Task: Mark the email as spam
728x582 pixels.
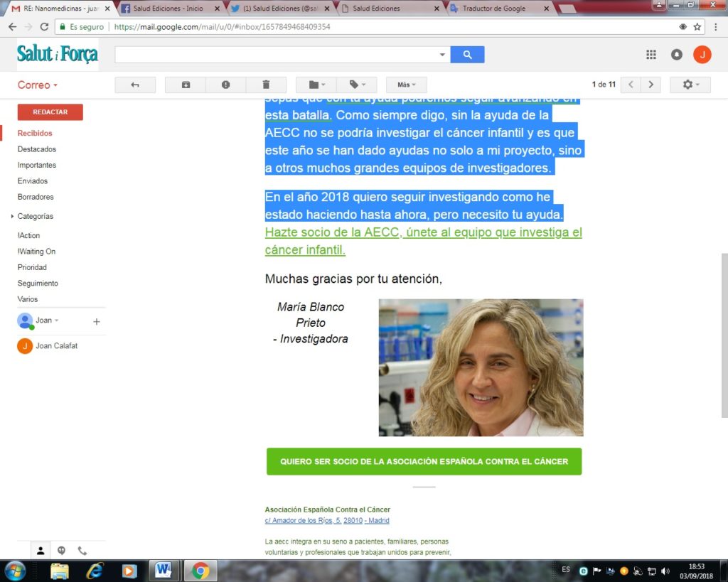Action: (225, 85)
